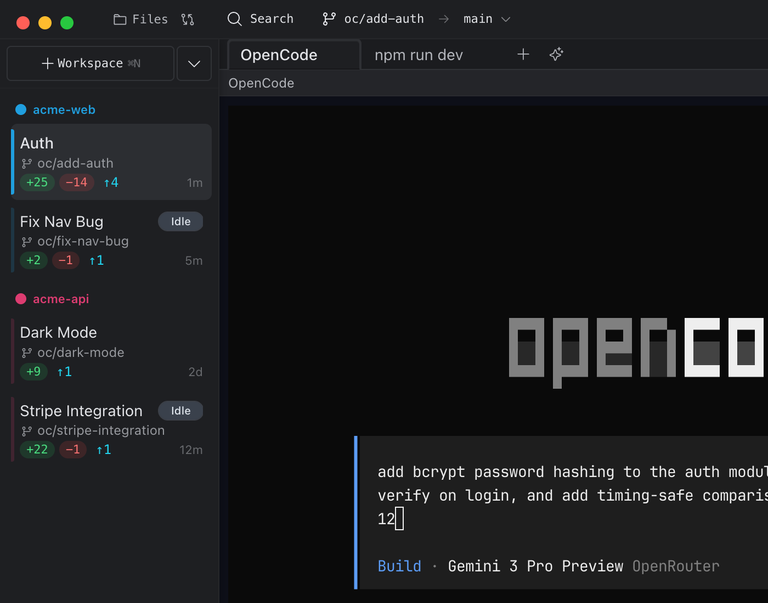
Task: Click the 12m timestamp on Stripe Integration
Action: pyautogui.click(x=191, y=450)
